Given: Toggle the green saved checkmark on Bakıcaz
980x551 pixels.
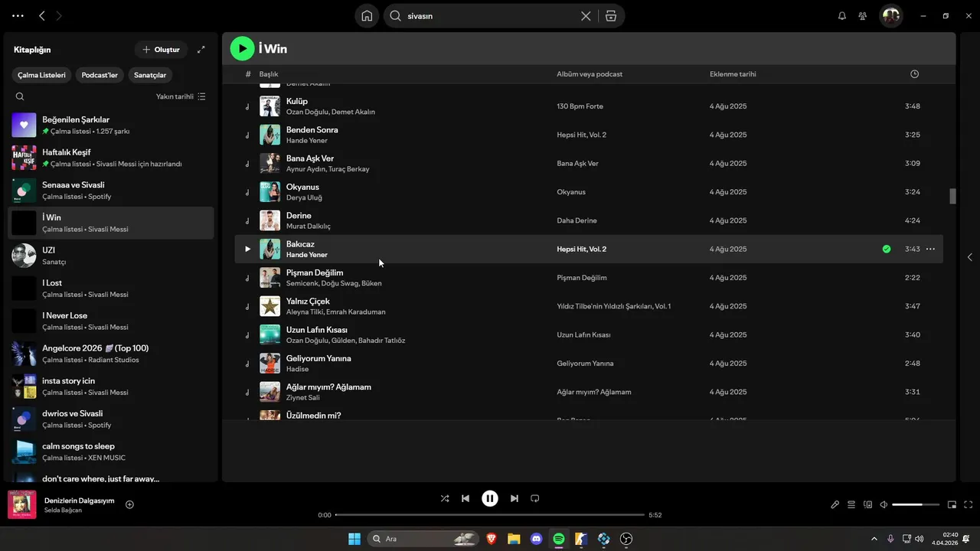Looking at the screenshot, I should (887, 249).
